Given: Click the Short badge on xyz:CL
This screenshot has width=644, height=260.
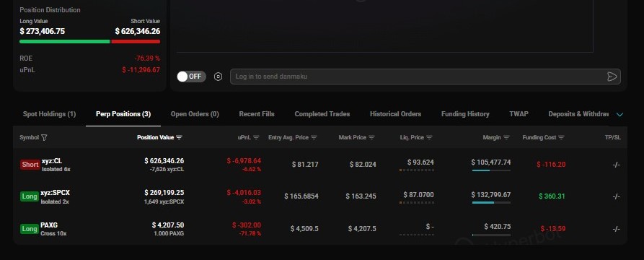Looking at the screenshot, I should click(x=30, y=165).
